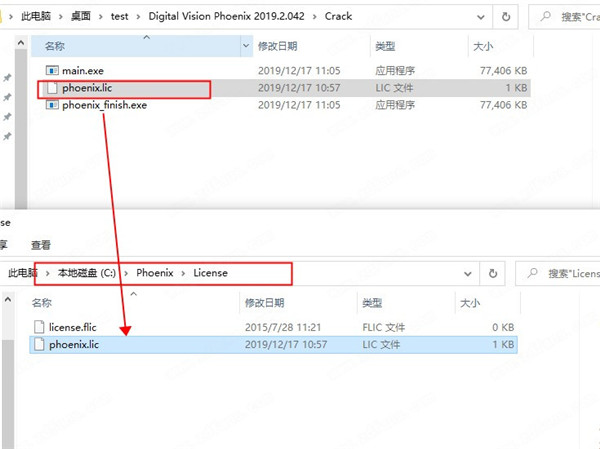Click the phoenix_finish.exe application icon

coord(52,104)
